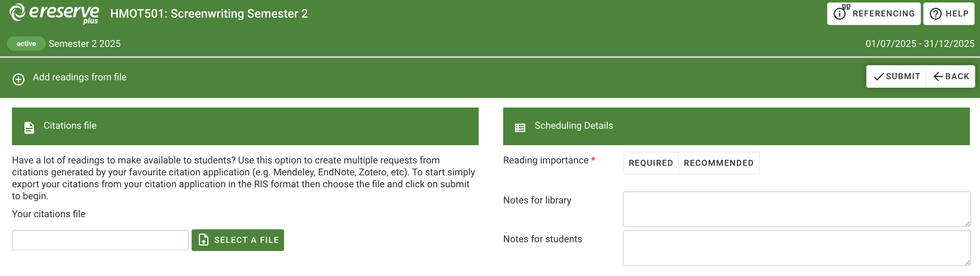The image size is (980, 276).
Task: Focus the Notes for library textarea
Action: (796, 208)
